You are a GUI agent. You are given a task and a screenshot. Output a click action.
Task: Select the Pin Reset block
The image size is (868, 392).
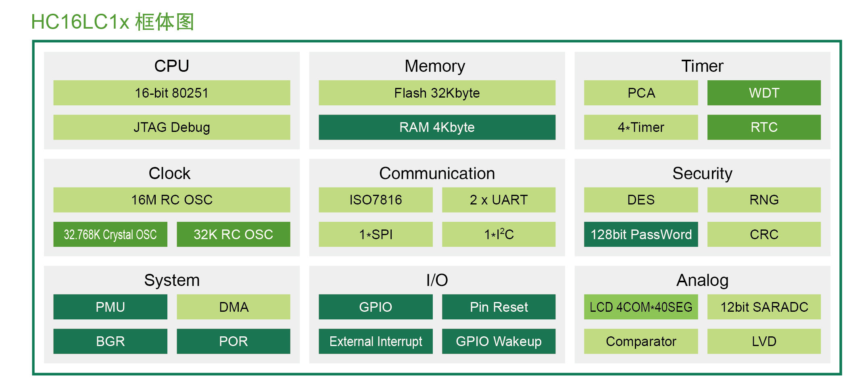[x=499, y=307]
